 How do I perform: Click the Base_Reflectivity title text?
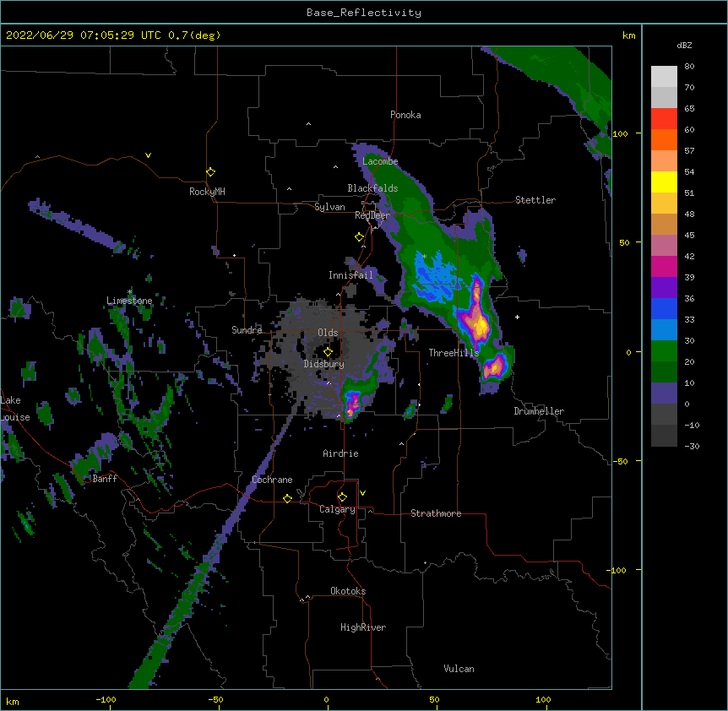[364, 13]
